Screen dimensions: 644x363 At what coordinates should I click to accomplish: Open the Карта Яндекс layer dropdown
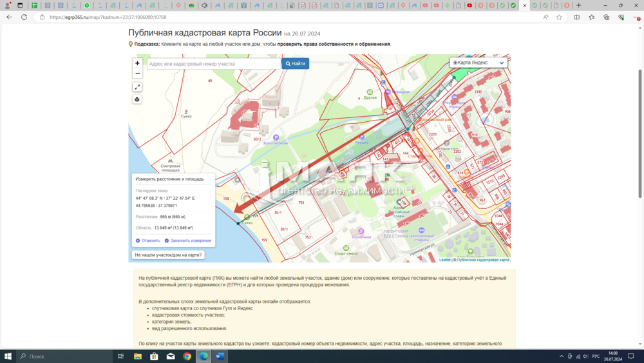coord(479,63)
